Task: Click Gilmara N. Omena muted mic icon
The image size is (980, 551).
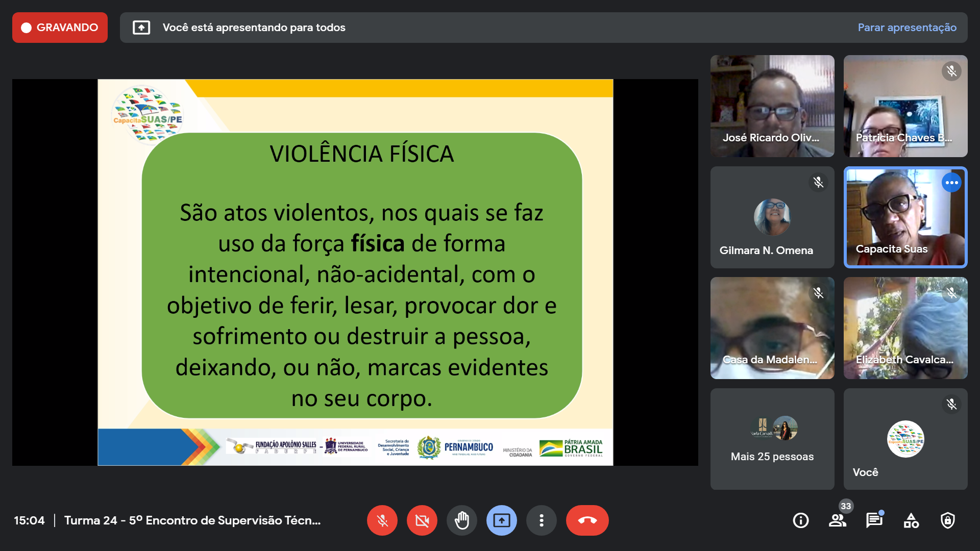Action: pyautogui.click(x=818, y=183)
